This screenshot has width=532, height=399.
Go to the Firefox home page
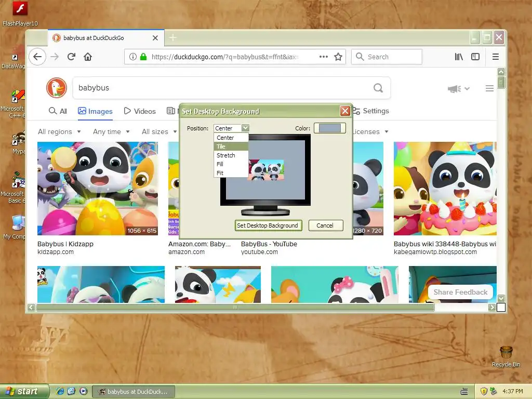(88, 57)
